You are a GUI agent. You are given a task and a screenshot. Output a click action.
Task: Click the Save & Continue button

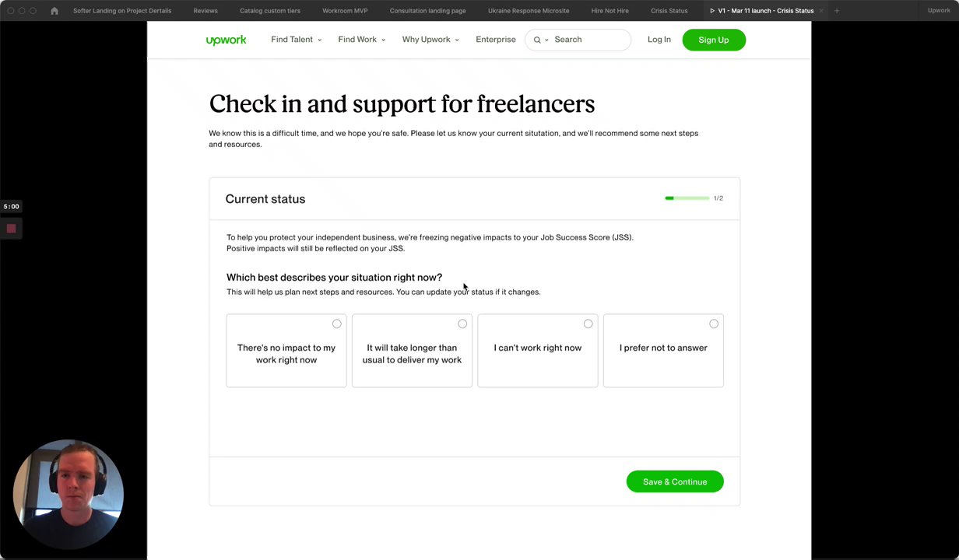coord(675,482)
